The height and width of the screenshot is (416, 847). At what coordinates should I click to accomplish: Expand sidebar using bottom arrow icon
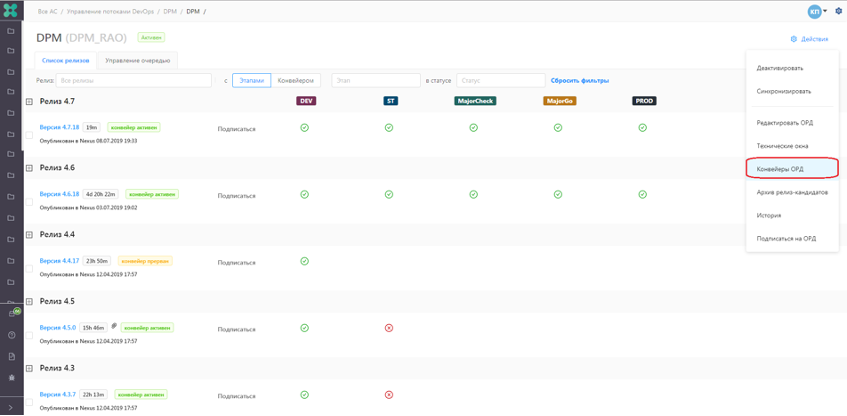[11, 407]
